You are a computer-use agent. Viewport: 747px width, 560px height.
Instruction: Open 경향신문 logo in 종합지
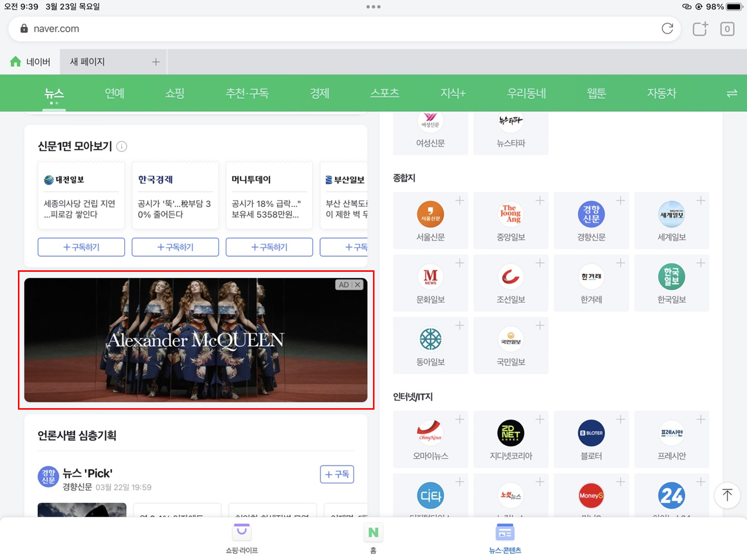(591, 214)
